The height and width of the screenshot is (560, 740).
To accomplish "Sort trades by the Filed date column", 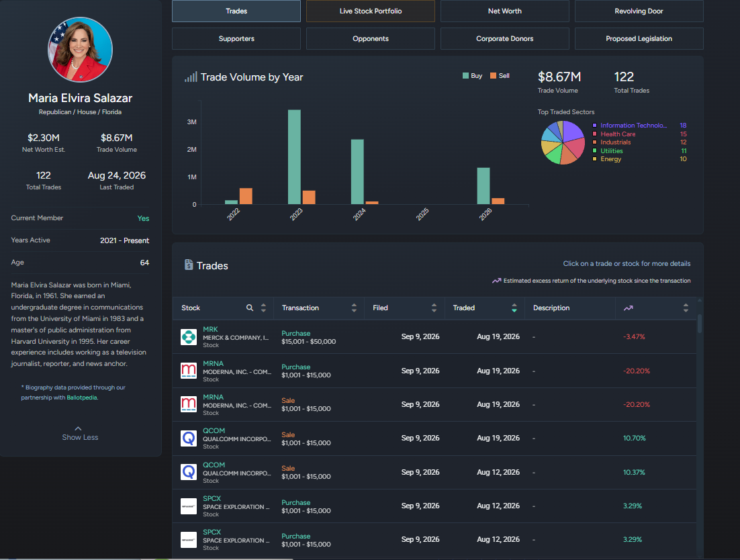I will pyautogui.click(x=434, y=308).
